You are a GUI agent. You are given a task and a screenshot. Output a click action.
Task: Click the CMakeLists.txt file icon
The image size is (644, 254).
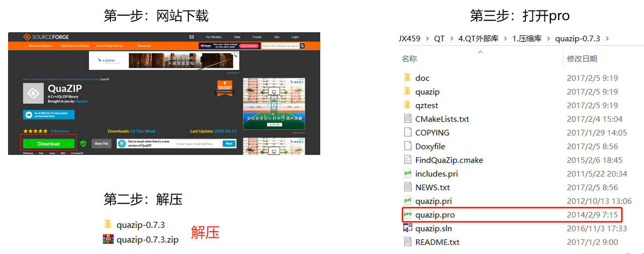(408, 119)
